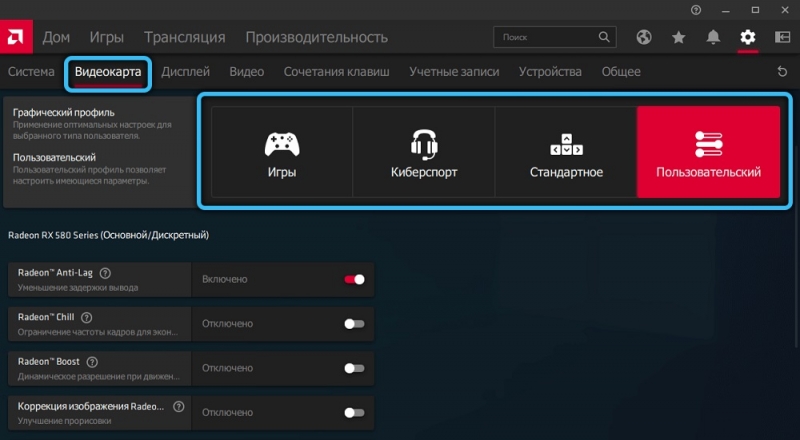
Task: Switch to the Видео settings tab
Action: 246,71
